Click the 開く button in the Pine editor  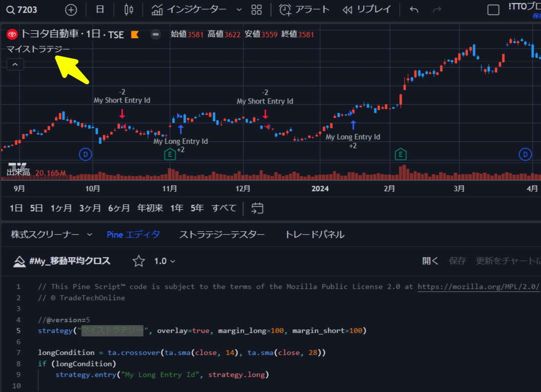point(430,261)
